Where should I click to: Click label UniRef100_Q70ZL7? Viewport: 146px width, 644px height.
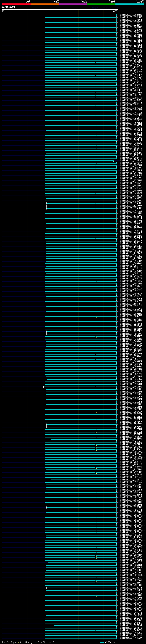pos(131,37)
